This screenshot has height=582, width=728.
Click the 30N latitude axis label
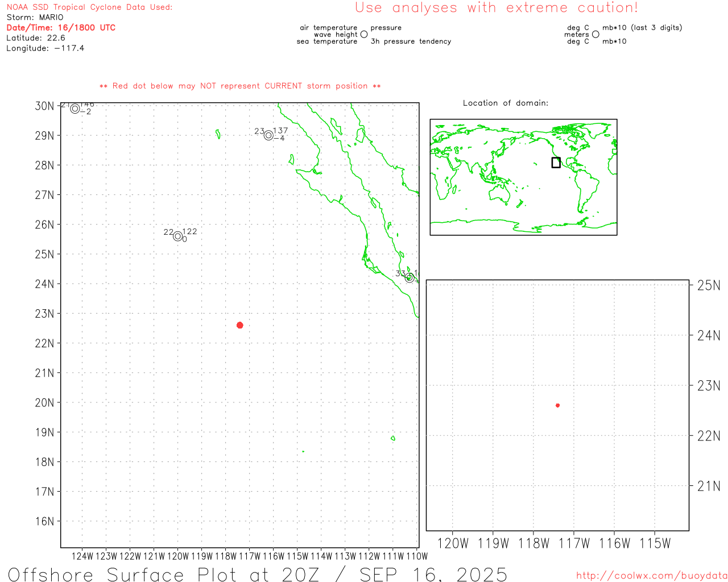coord(44,106)
